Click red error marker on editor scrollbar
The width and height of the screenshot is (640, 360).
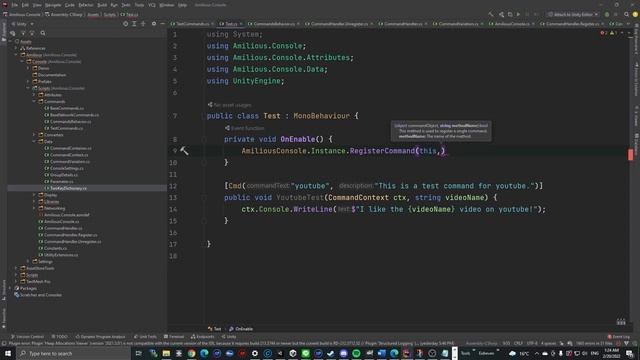click(x=631, y=154)
